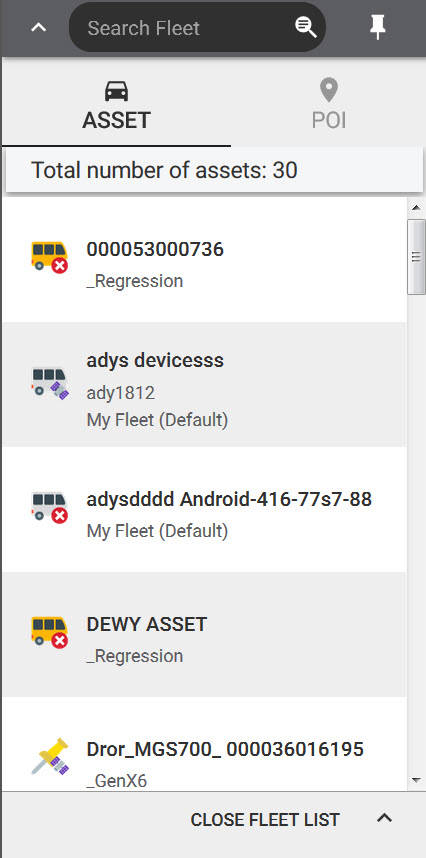Click satellite bus icon for adys devicesss

click(49, 383)
